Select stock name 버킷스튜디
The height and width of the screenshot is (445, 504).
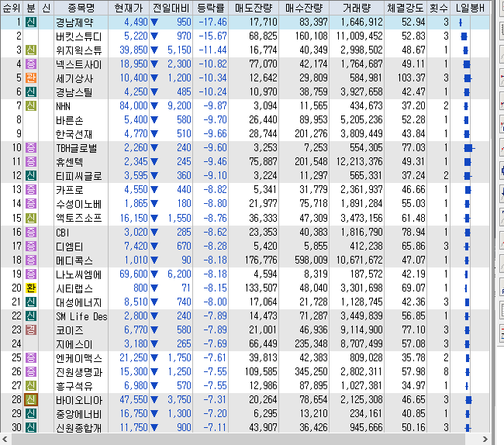pyautogui.click(x=79, y=36)
